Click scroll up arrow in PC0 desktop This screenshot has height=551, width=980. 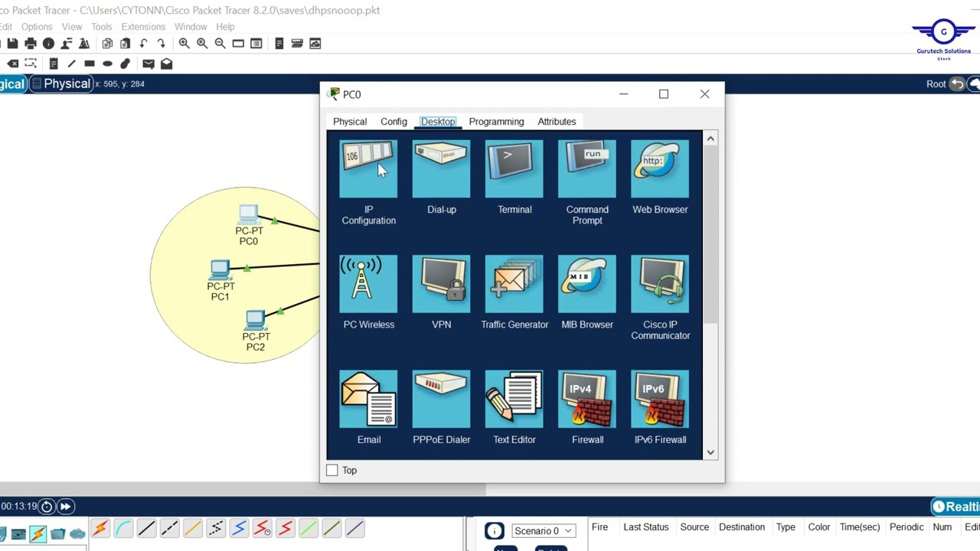pos(710,139)
